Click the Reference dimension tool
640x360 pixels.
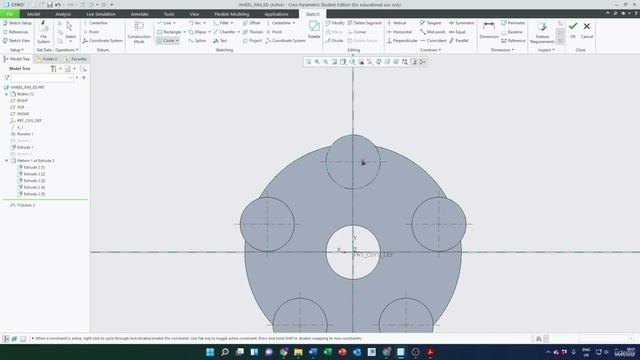coord(513,41)
